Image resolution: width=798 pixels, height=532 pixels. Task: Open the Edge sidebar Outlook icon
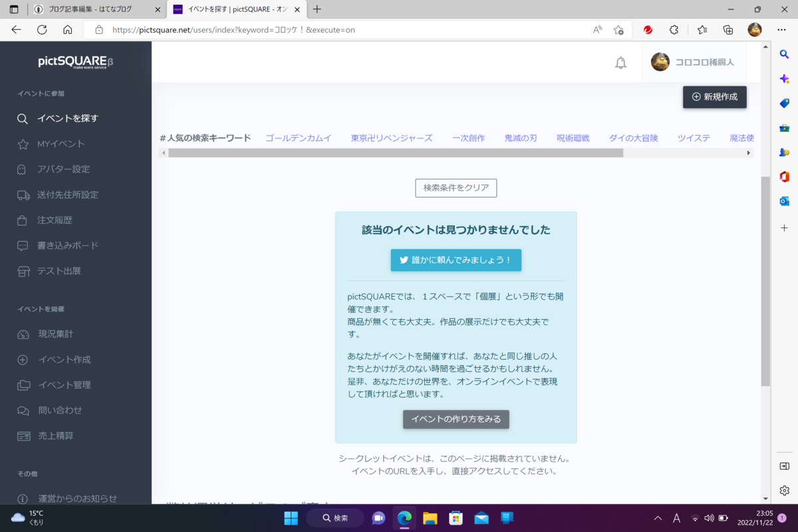click(x=785, y=201)
